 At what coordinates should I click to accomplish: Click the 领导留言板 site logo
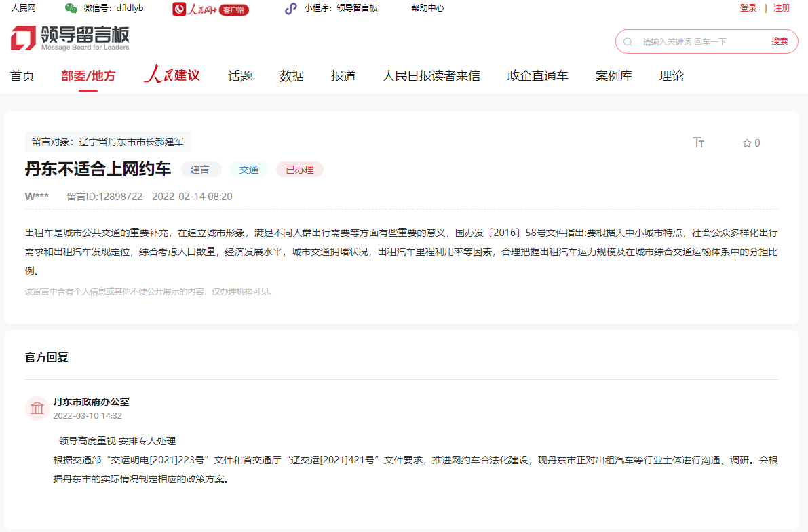click(x=70, y=38)
